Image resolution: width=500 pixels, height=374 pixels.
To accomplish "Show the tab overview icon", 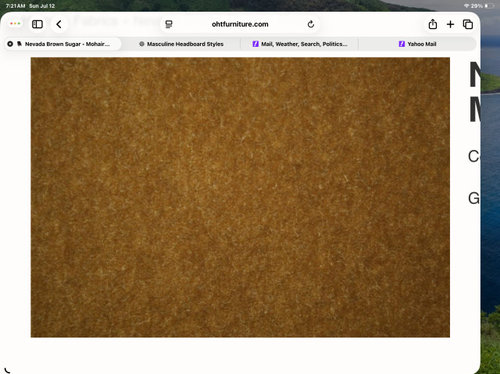I will (468, 24).
